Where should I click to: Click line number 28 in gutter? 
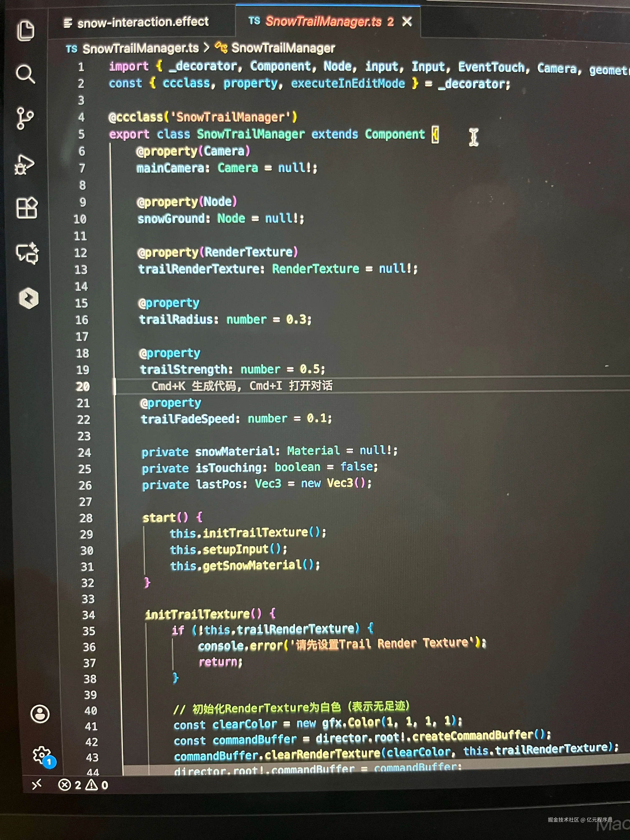coord(86,518)
